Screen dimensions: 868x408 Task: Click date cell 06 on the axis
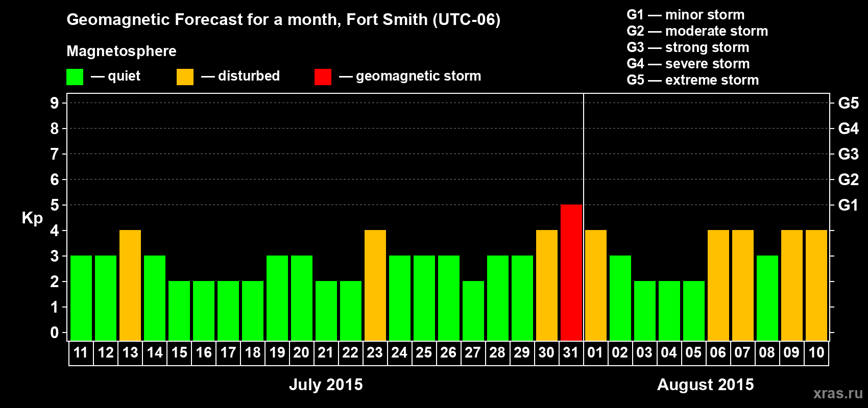[x=718, y=353]
